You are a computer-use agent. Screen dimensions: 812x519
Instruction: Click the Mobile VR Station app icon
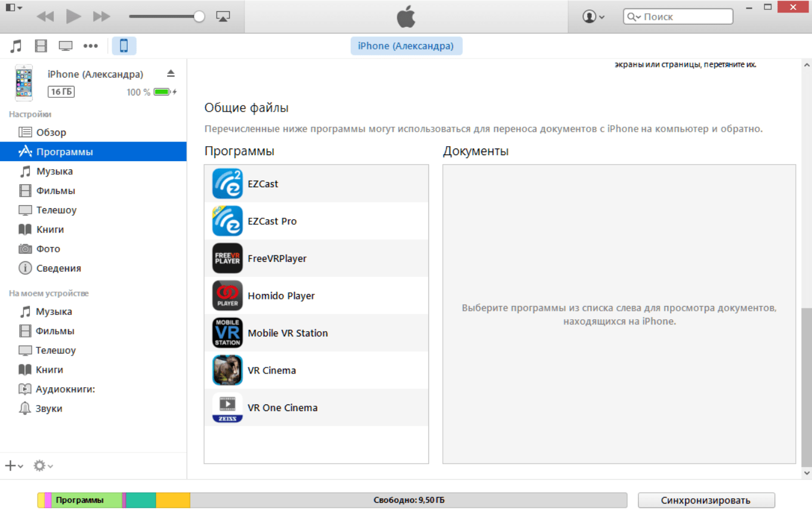[227, 333]
